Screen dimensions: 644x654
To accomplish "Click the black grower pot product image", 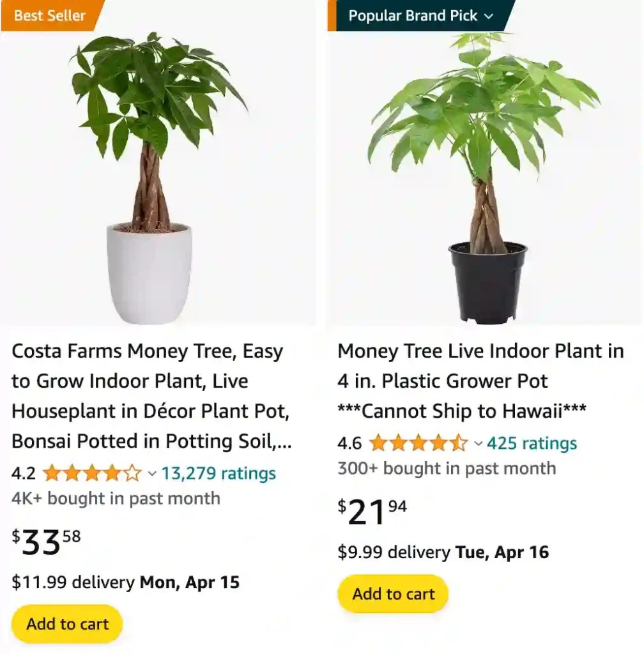I will point(484,172).
